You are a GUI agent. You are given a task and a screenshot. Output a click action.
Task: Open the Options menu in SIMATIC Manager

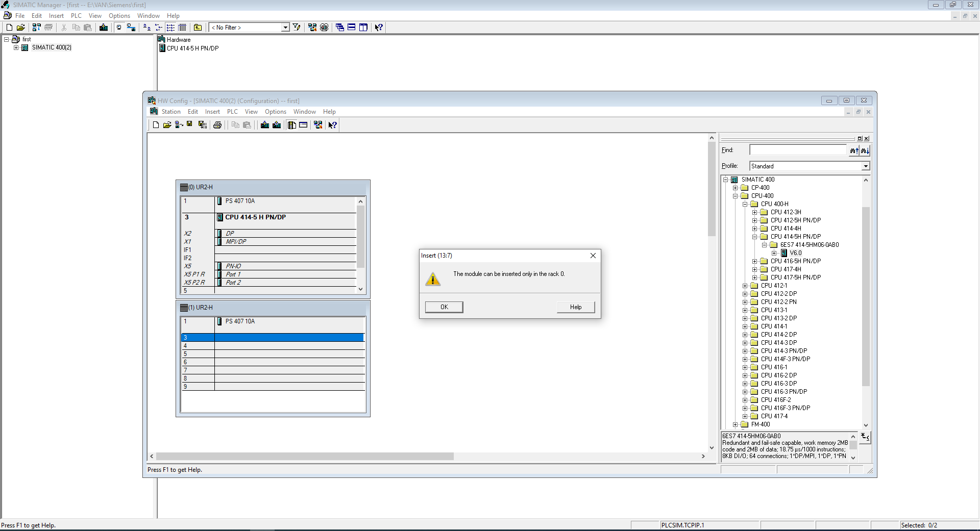pyautogui.click(x=119, y=16)
